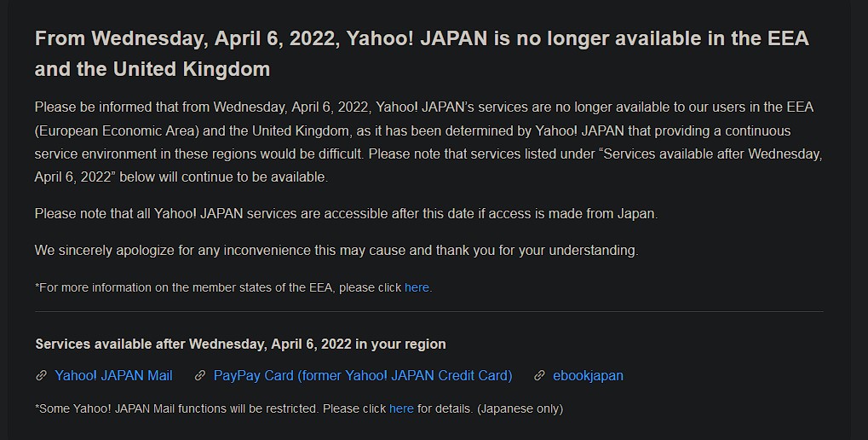Open 'here' link about restricted Mail functions
The width and height of the screenshot is (868, 440).
[x=401, y=409]
